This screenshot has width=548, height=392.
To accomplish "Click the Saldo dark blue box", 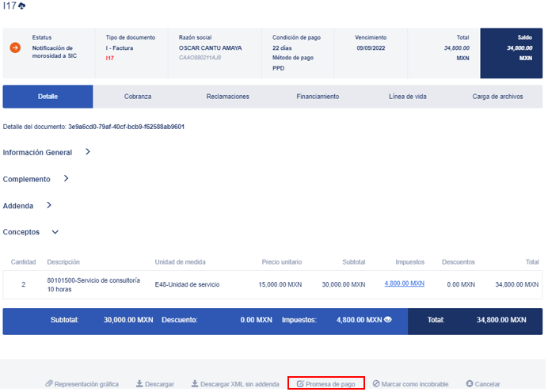I will (x=512, y=53).
